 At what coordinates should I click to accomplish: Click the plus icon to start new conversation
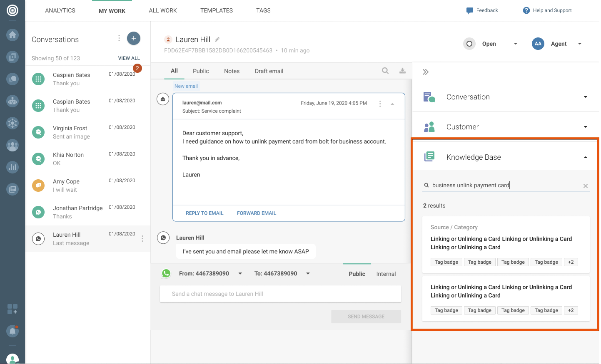pos(133,38)
